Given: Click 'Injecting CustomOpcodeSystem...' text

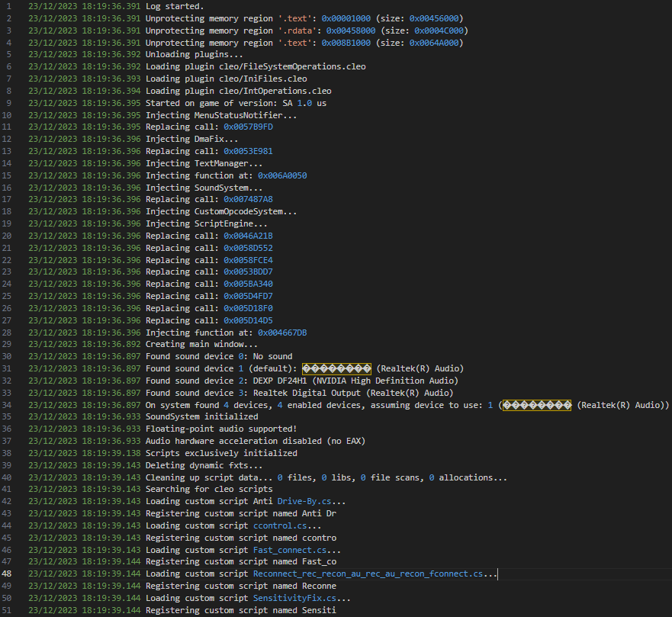Looking at the screenshot, I should tap(221, 212).
